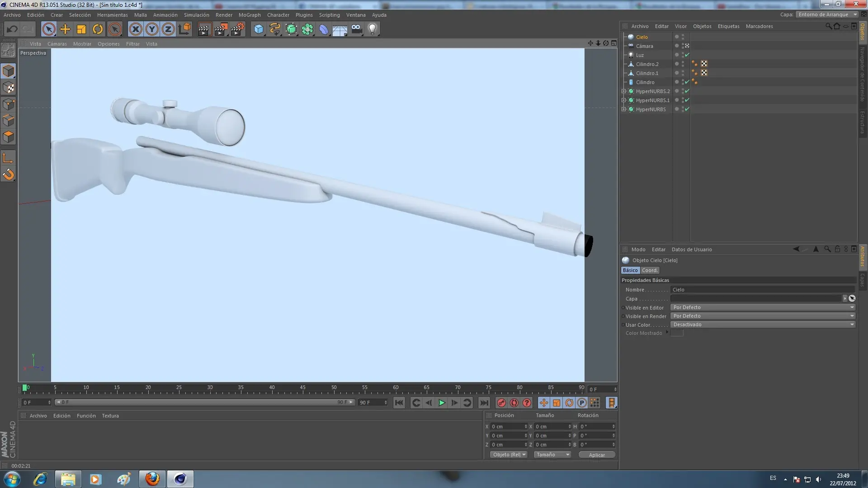Open the Etiquetas menu in Object Manager
This screenshot has width=868, height=488.
click(728, 26)
